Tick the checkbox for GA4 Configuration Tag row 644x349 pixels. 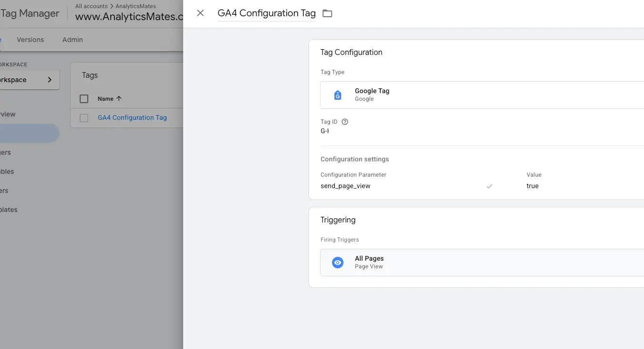click(x=84, y=118)
